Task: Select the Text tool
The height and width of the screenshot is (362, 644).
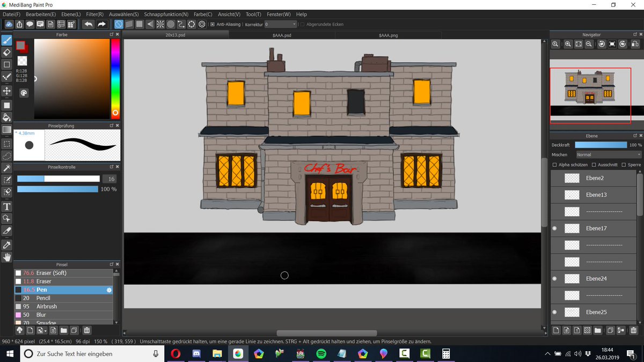Action: (7, 206)
